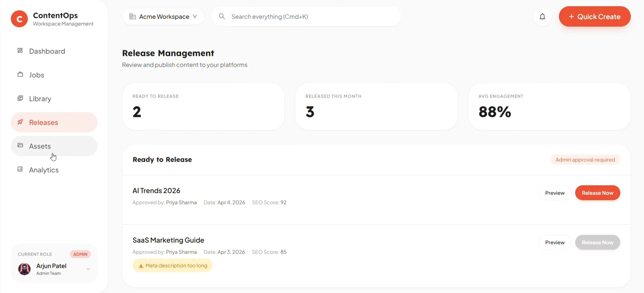
Task: Click approver Priya Sharma on SaaS guide
Action: pyautogui.click(x=181, y=252)
